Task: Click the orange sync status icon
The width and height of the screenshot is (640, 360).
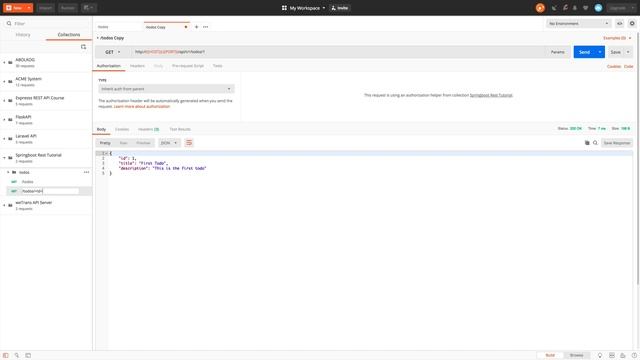Action: point(540,8)
